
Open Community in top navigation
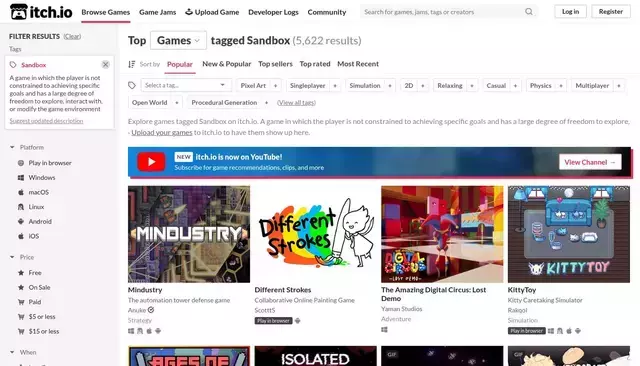click(x=327, y=12)
